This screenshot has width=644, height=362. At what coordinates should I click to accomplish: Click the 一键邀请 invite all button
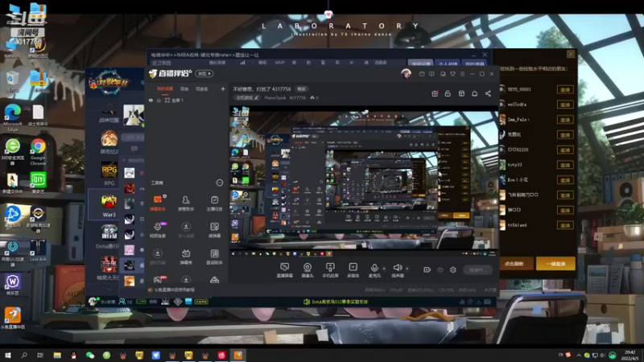(x=555, y=264)
